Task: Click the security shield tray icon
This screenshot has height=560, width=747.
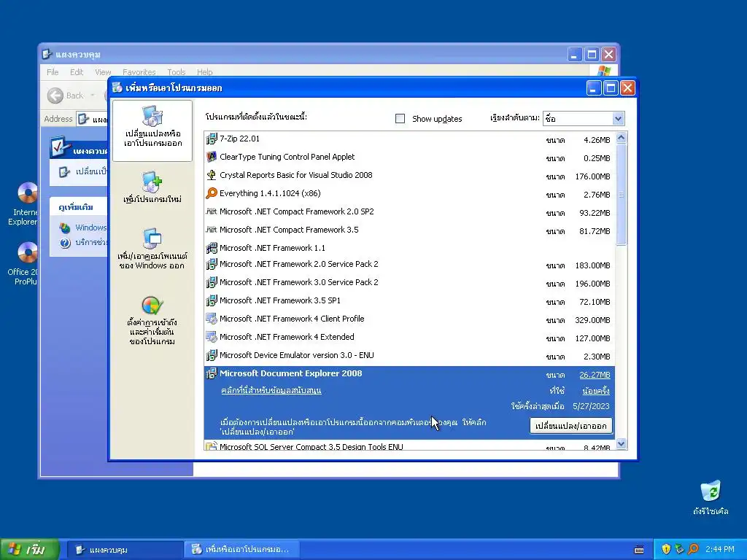Action: [666, 549]
